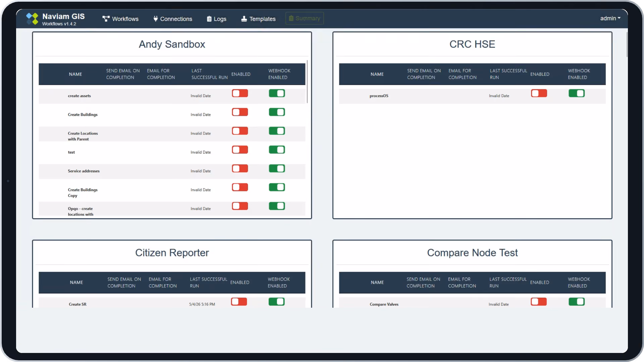Click the Naviam GIS logo icon
Image resolution: width=644 pixels, height=362 pixels.
[32, 19]
